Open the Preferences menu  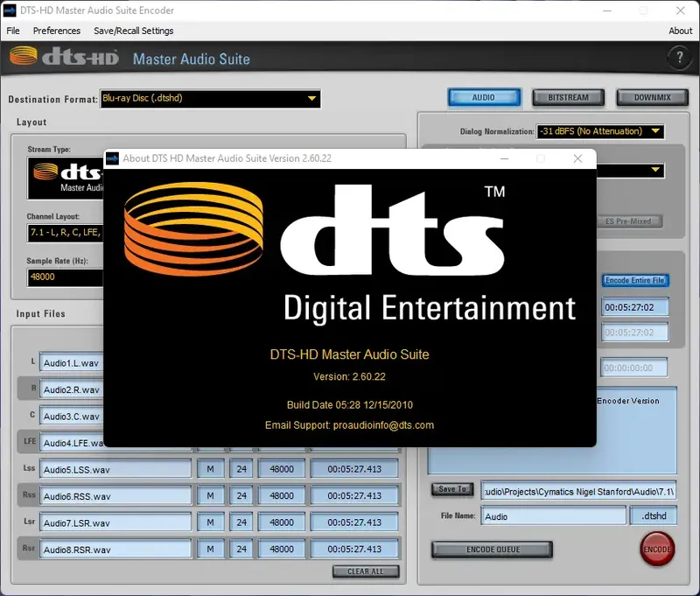pos(56,31)
